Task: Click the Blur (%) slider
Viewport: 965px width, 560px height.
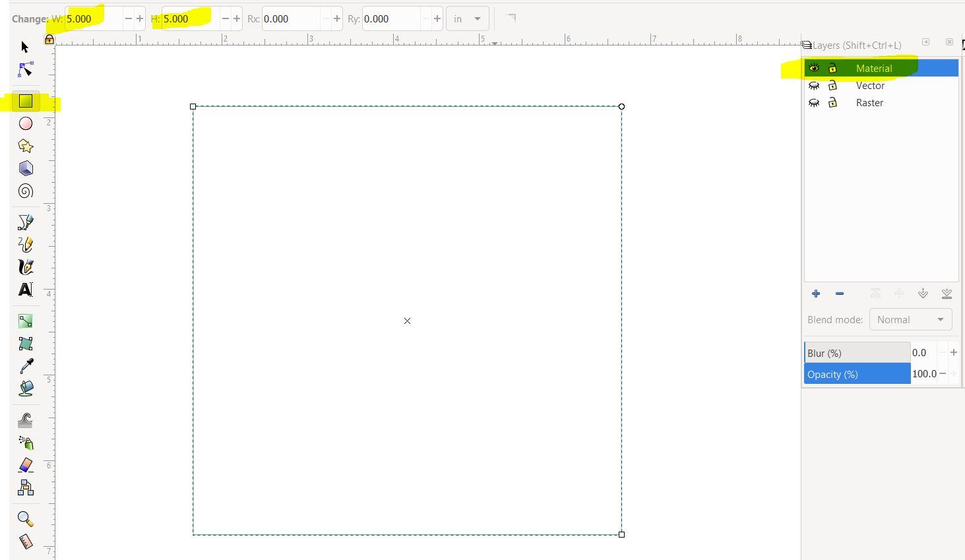Action: coord(857,353)
